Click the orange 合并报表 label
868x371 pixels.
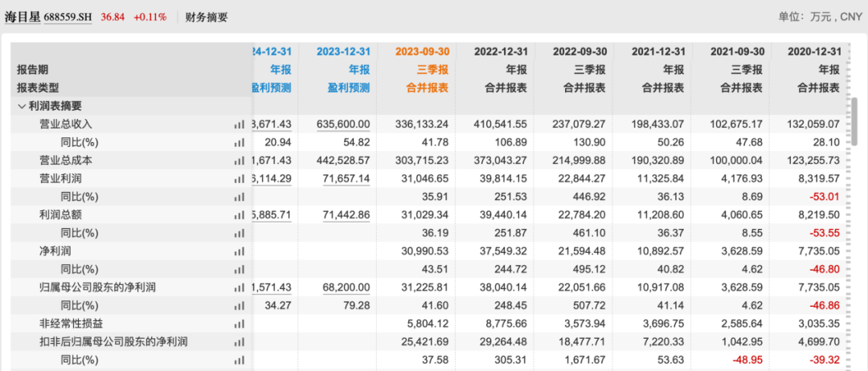click(x=429, y=88)
